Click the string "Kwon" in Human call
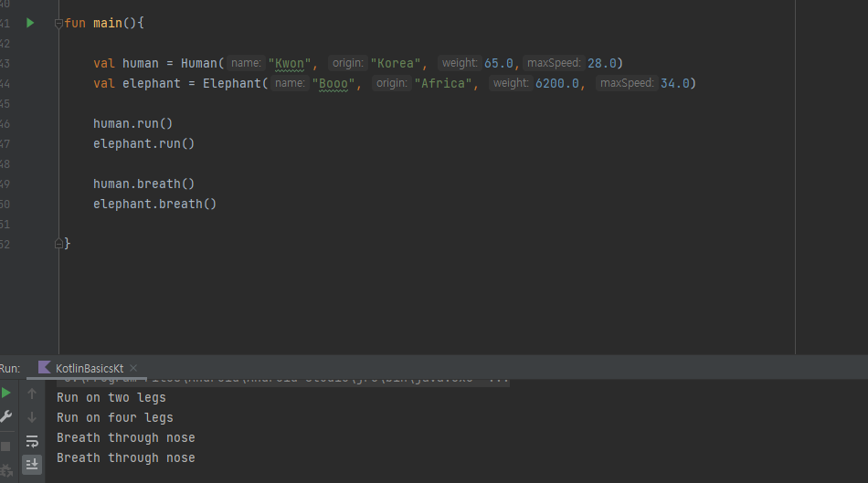Screen dimensions: 868x483 point(290,64)
